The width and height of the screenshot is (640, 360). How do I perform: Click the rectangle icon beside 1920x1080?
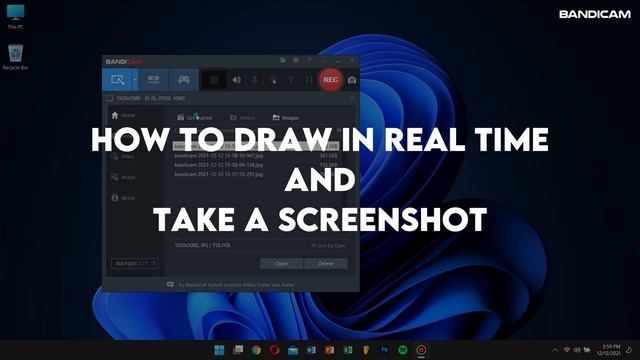coord(109,98)
